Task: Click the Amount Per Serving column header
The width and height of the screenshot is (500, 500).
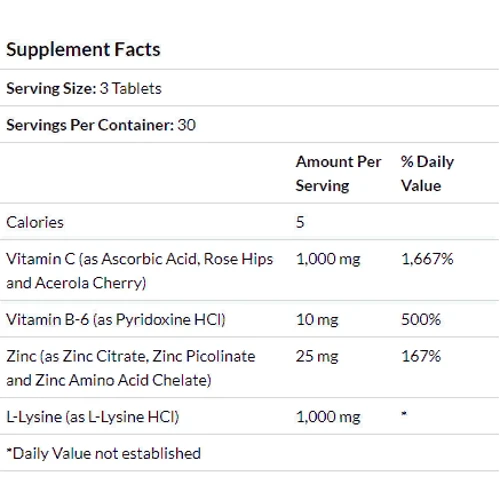Action: click(x=338, y=174)
